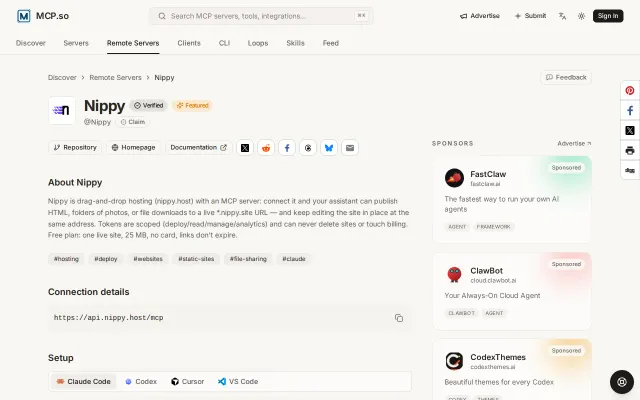This screenshot has height=400, width=640.
Task: Go to the Servers nav tab
Action: (76, 43)
